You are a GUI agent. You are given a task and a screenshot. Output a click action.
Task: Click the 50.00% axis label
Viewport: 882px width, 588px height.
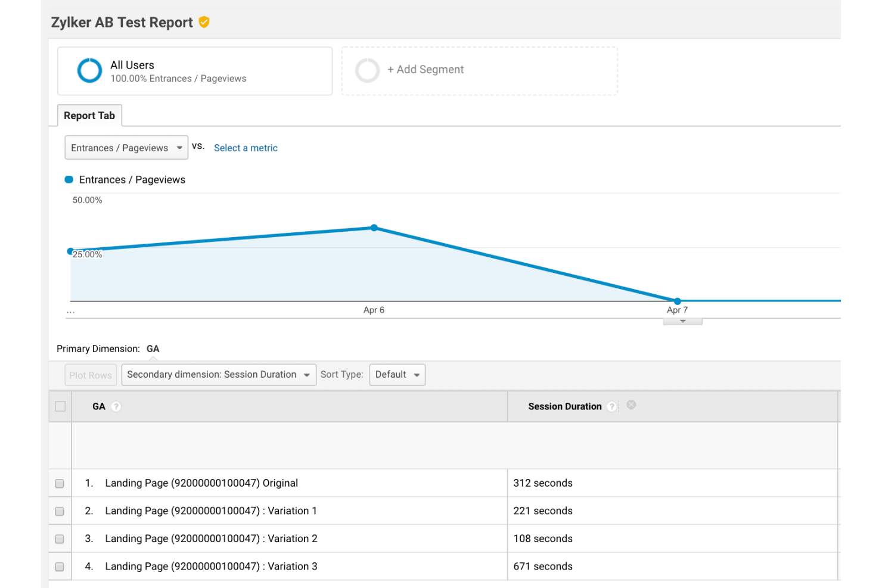[88, 200]
